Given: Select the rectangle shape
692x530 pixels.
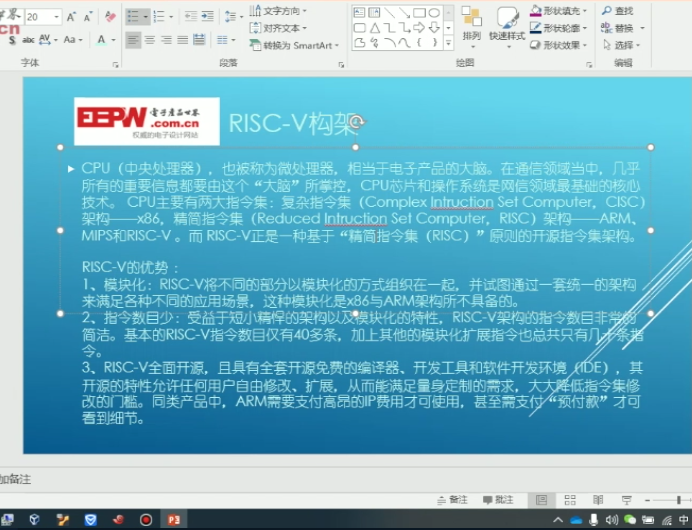Looking at the screenshot, I should click(419, 12).
